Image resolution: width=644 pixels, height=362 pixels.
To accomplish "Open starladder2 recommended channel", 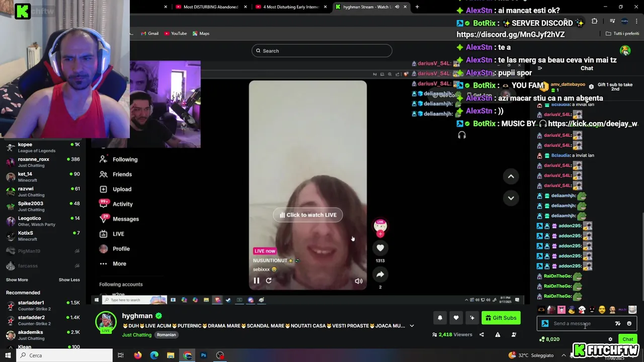I will coord(43,321).
